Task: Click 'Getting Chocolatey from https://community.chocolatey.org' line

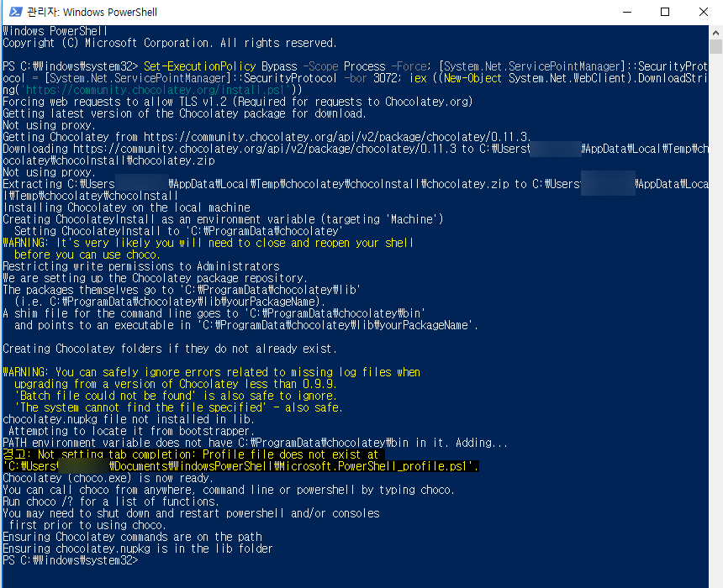Action: 267,137
